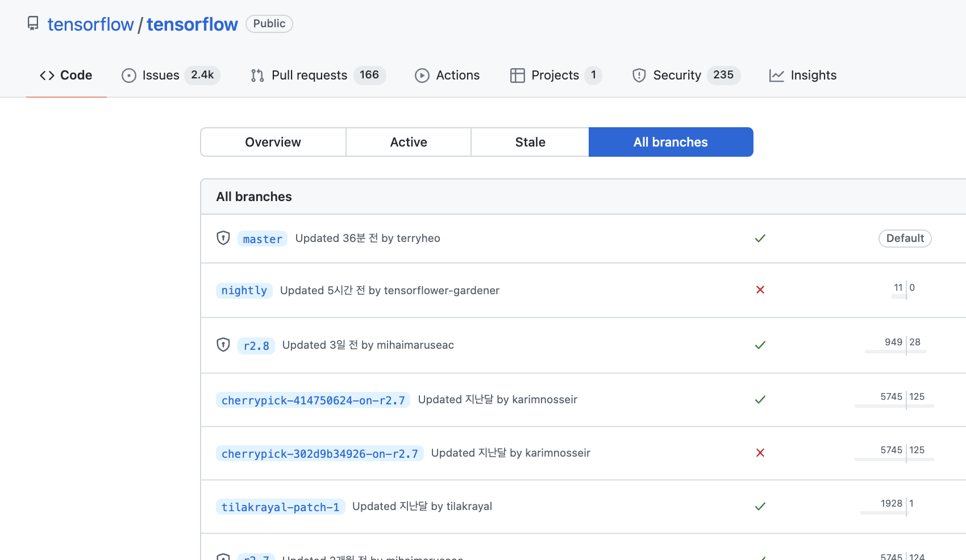Open the tilakrayal-patch-1 branch

[x=281, y=507]
